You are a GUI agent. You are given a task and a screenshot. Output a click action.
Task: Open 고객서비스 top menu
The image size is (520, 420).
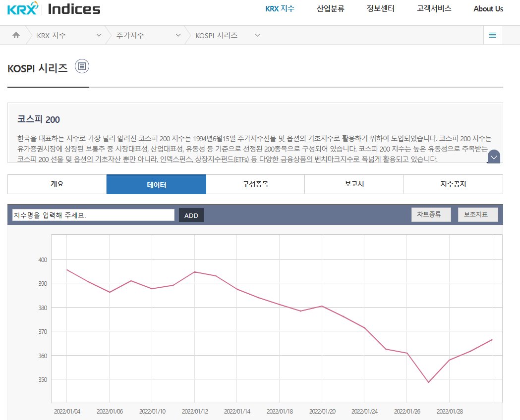(434, 9)
